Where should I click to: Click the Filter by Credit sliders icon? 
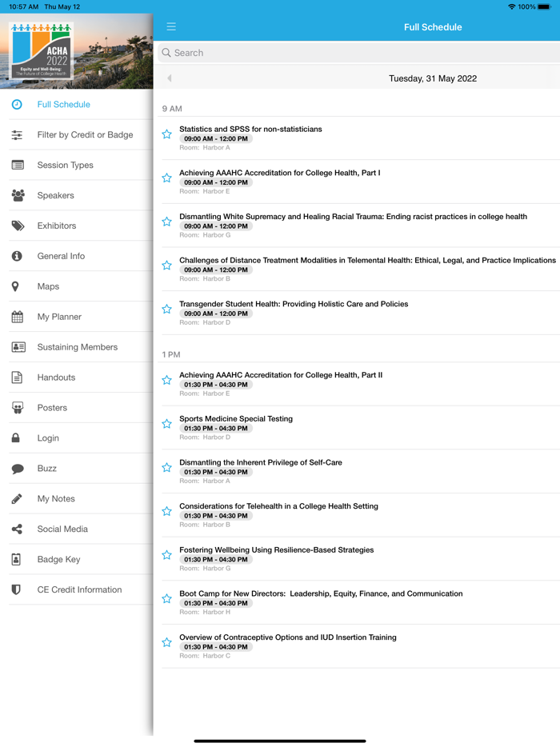coord(17,135)
